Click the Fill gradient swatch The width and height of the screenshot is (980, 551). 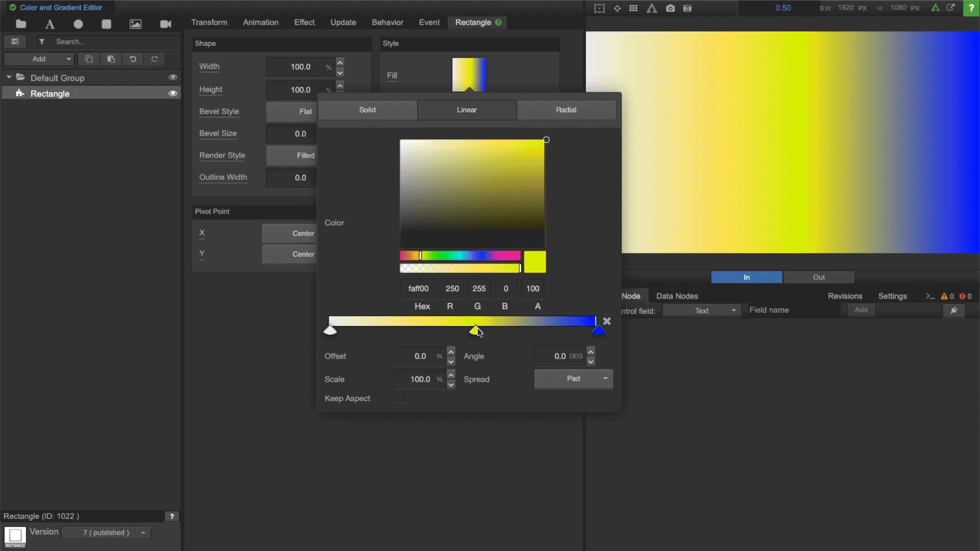(469, 74)
